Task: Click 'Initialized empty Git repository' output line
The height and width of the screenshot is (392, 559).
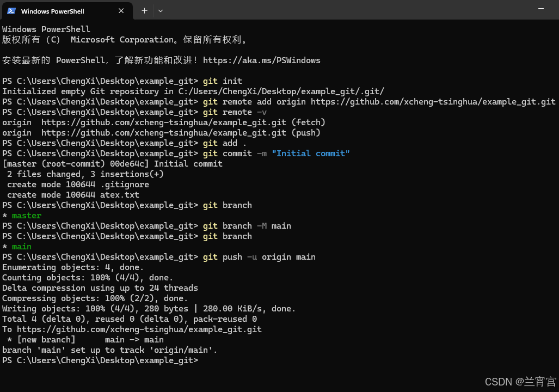Action: coord(193,91)
